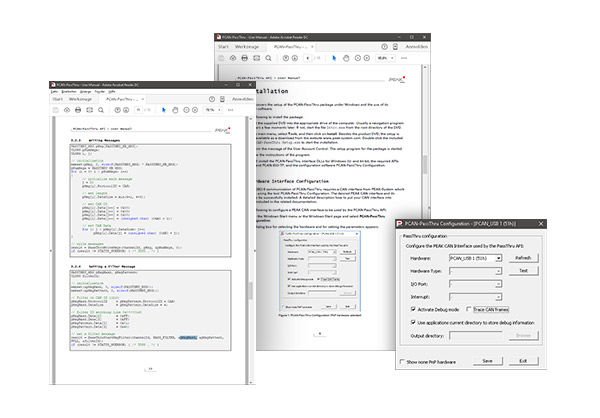
Task: Close the PCAN-PassThru Configuration dialog
Action: click(541, 224)
